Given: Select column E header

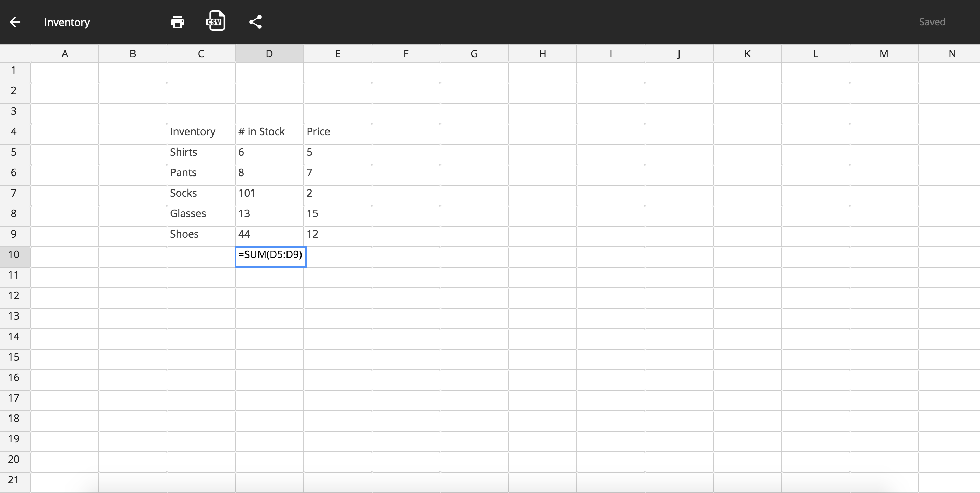Looking at the screenshot, I should point(337,54).
